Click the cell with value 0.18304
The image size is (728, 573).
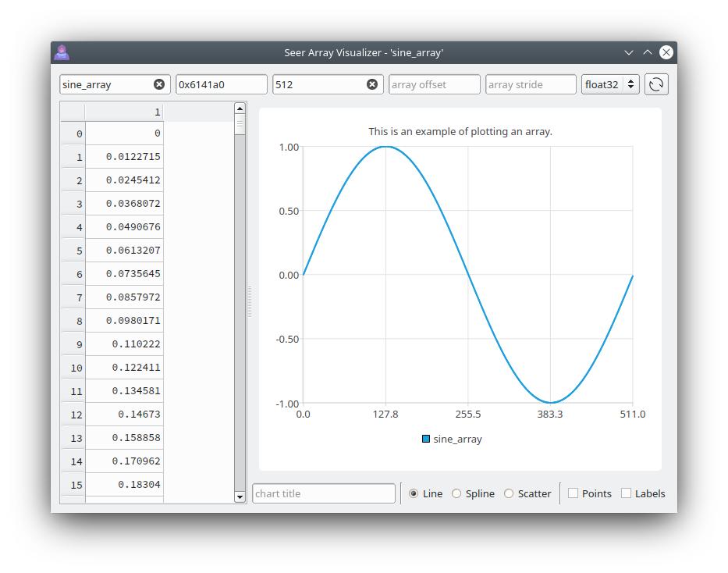point(124,485)
